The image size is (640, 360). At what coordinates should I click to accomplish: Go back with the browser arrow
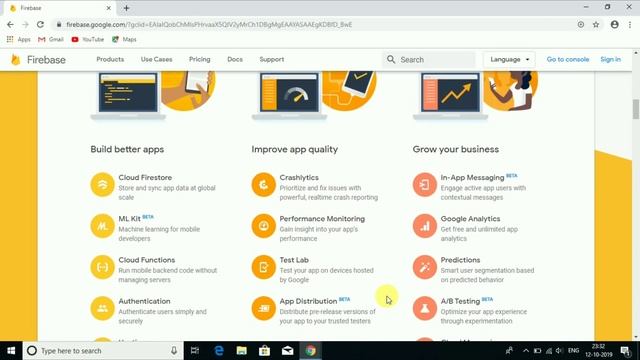tap(10, 24)
